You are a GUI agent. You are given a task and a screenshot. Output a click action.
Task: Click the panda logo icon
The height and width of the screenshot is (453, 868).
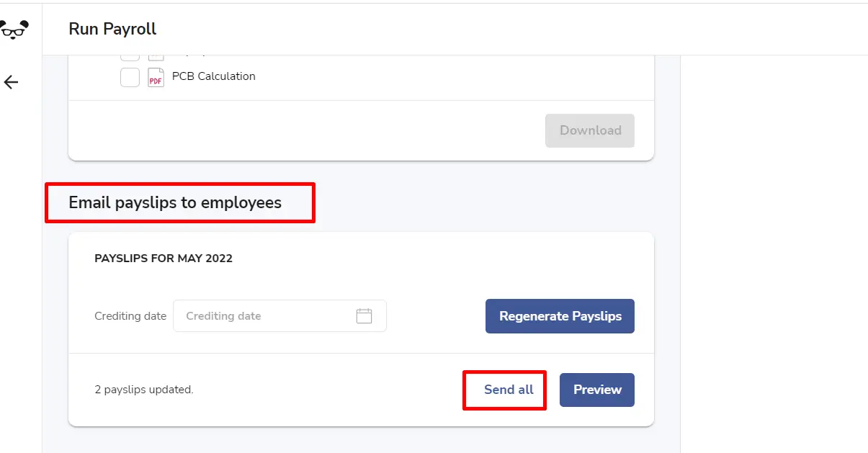[14, 29]
